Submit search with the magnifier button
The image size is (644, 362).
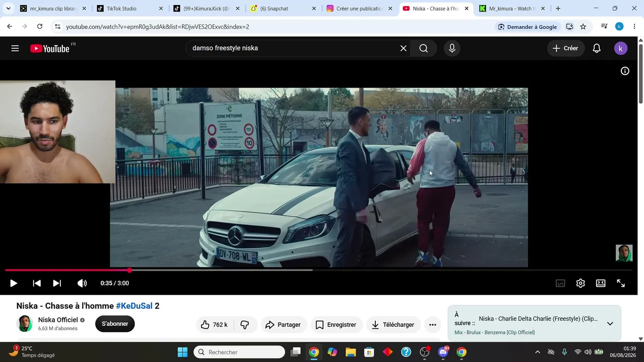pyautogui.click(x=424, y=48)
